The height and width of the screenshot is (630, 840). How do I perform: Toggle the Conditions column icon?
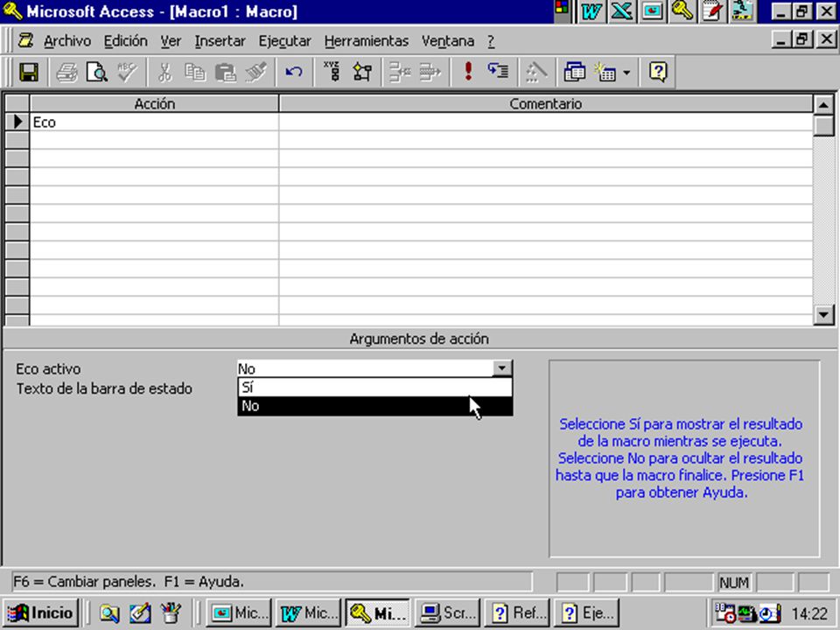(x=362, y=72)
